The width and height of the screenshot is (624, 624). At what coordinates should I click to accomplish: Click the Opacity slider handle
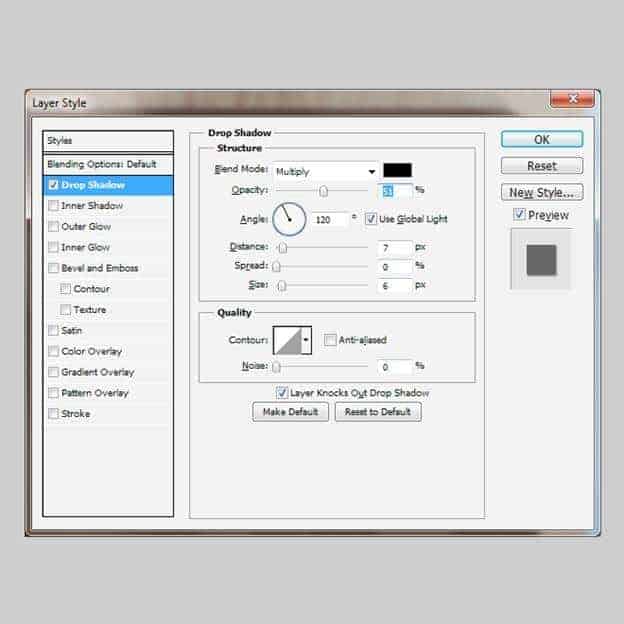(323, 190)
